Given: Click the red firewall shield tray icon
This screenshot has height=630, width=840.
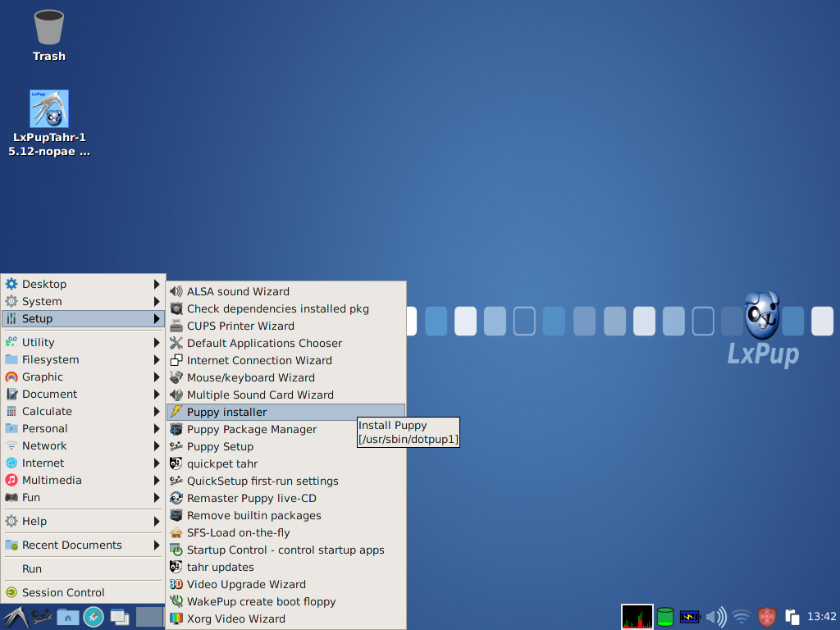Looking at the screenshot, I should [x=767, y=617].
